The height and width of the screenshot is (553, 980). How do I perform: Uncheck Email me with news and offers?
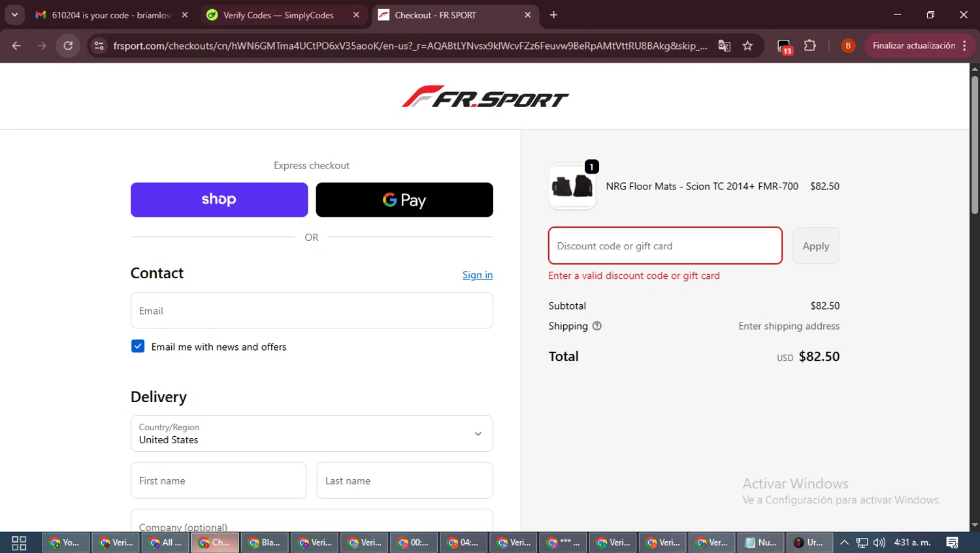coord(138,346)
